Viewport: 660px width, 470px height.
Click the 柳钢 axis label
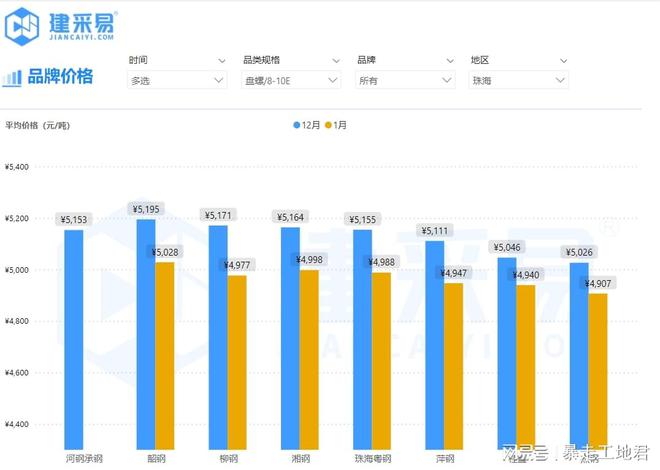click(x=229, y=458)
